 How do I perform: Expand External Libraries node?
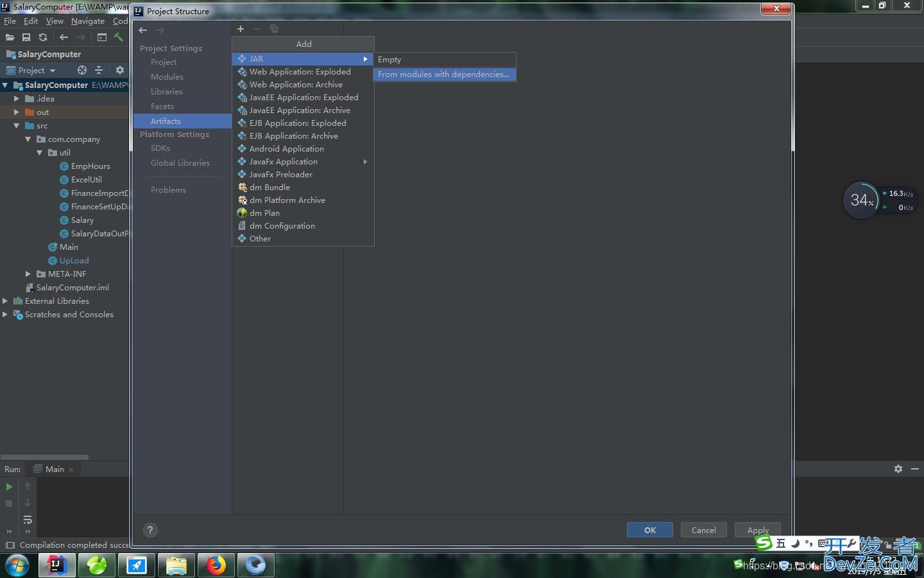pyautogui.click(x=5, y=301)
